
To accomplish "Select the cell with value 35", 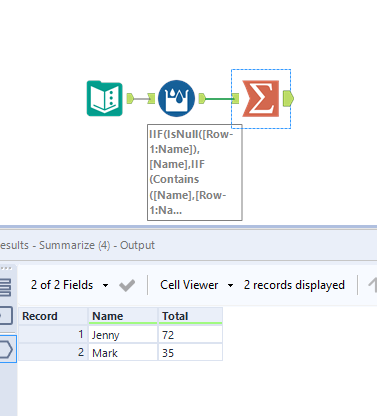I will pyautogui.click(x=190, y=353).
